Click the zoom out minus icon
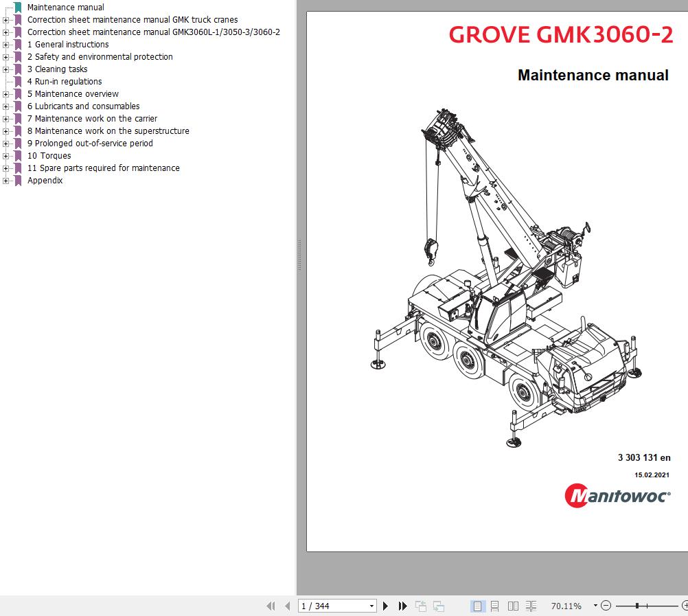The image size is (688, 616). click(606, 606)
